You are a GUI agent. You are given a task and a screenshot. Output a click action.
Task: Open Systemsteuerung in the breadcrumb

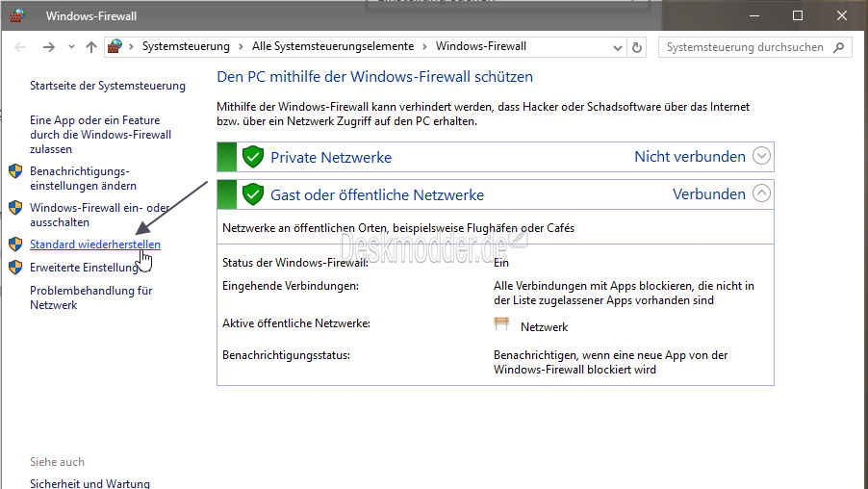point(186,46)
